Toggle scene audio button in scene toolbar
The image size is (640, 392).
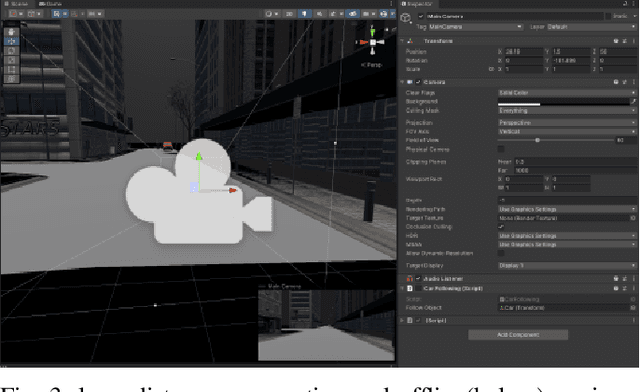(x=319, y=14)
